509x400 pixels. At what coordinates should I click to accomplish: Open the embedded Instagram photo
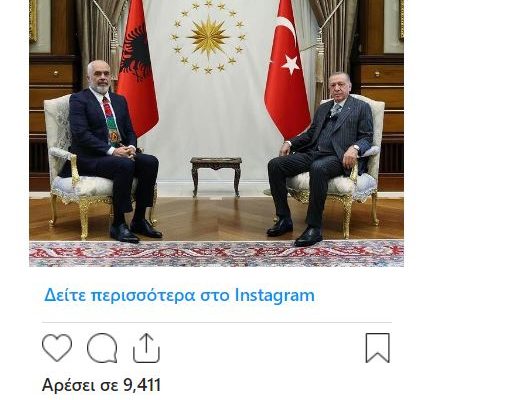coord(216,133)
